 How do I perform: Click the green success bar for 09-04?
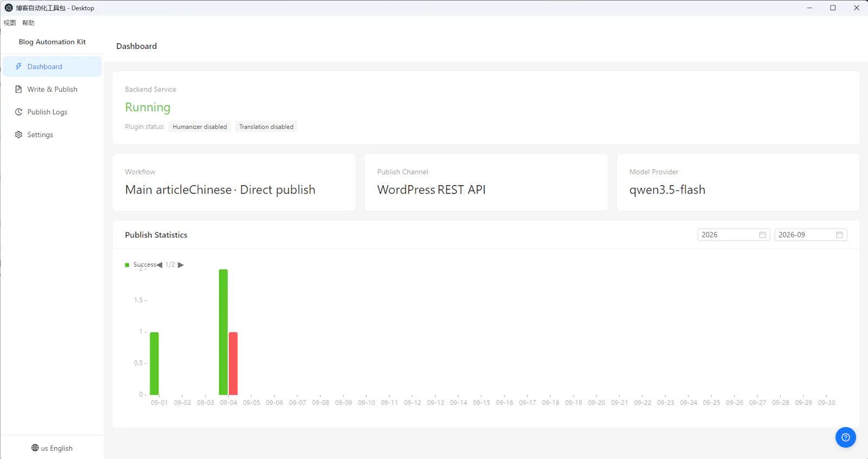[224, 332]
